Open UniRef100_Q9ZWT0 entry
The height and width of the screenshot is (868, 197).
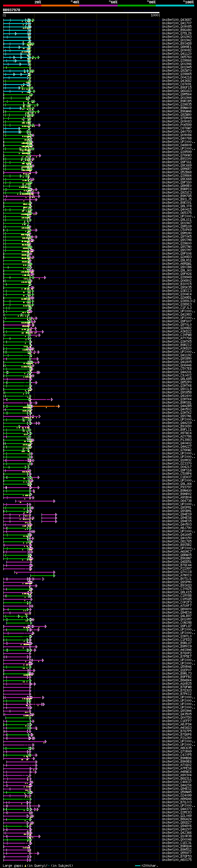click(x=177, y=71)
